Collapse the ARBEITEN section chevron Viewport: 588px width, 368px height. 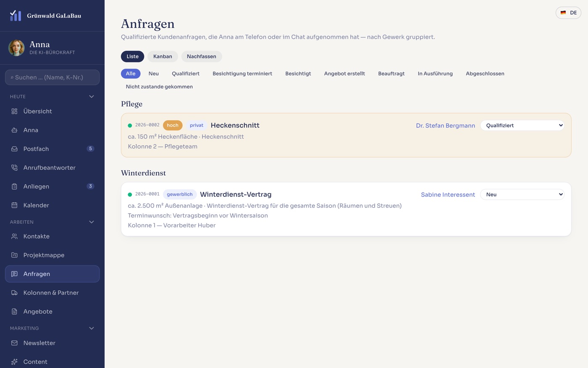tap(92, 222)
